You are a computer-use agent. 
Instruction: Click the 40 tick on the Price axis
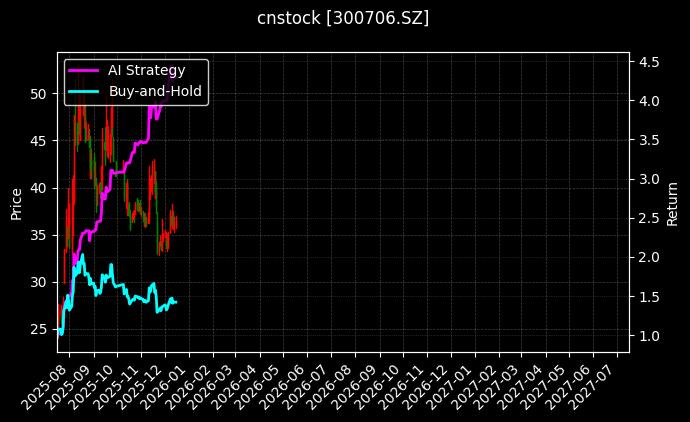[x=39, y=188]
